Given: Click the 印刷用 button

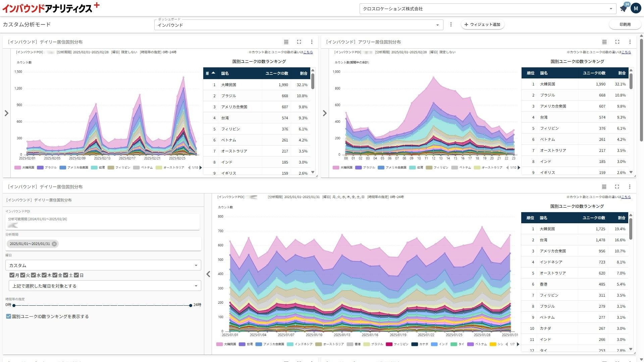Looking at the screenshot, I should tap(625, 24).
